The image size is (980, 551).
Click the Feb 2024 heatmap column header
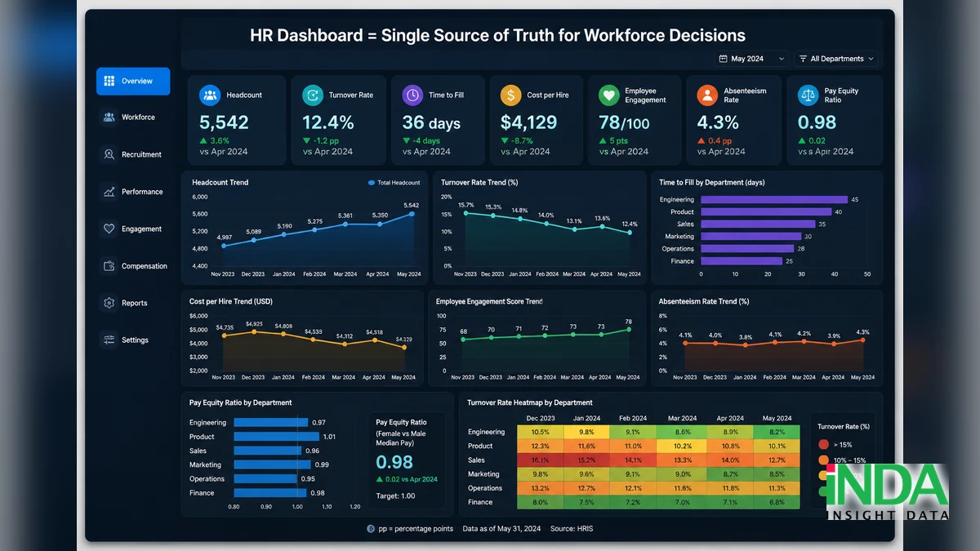click(635, 418)
